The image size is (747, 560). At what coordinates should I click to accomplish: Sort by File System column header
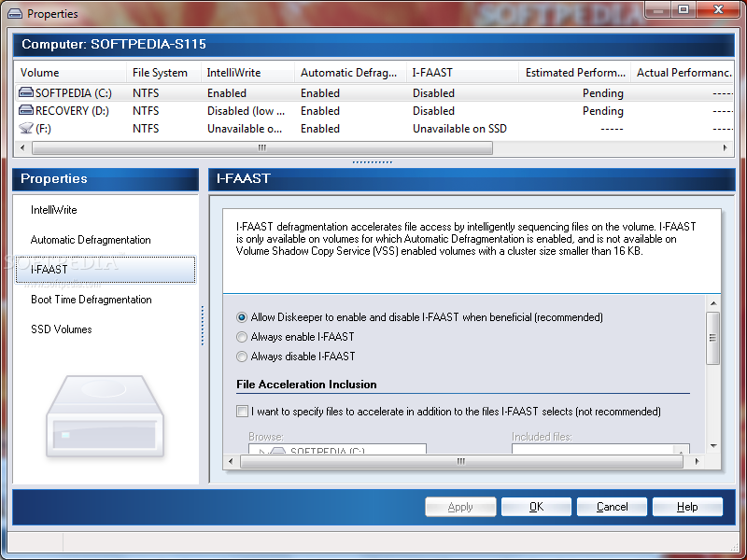(163, 73)
